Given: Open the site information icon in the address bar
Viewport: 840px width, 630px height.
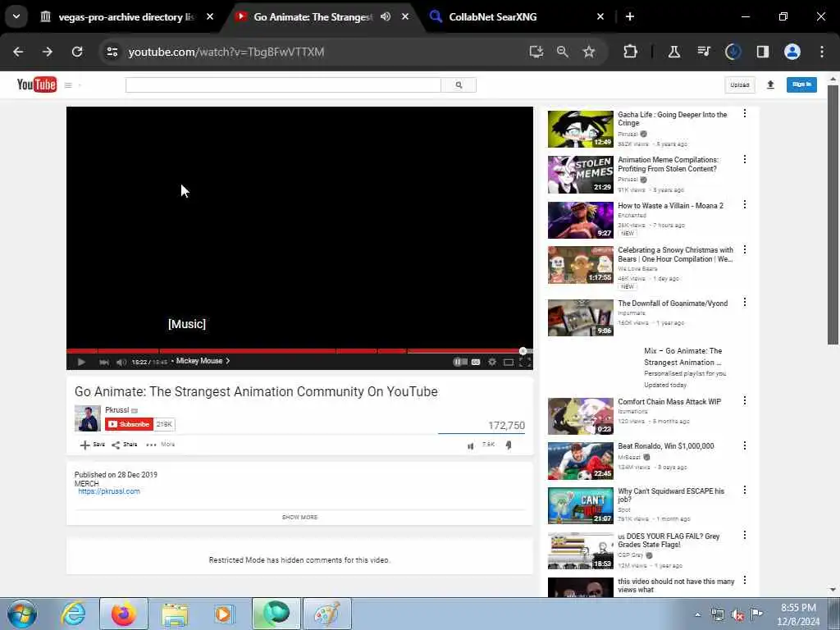Looking at the screenshot, I should pyautogui.click(x=112, y=52).
